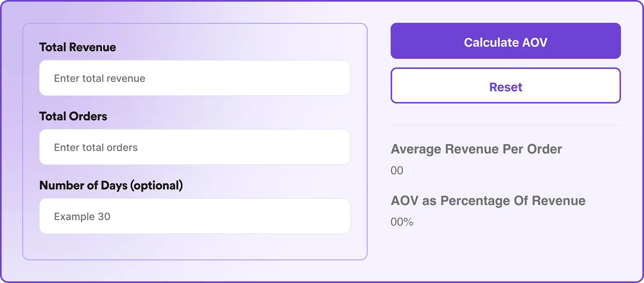This screenshot has width=644, height=283.
Task: Click the AOV as Percentage Of Revenue heading
Action: click(x=488, y=201)
